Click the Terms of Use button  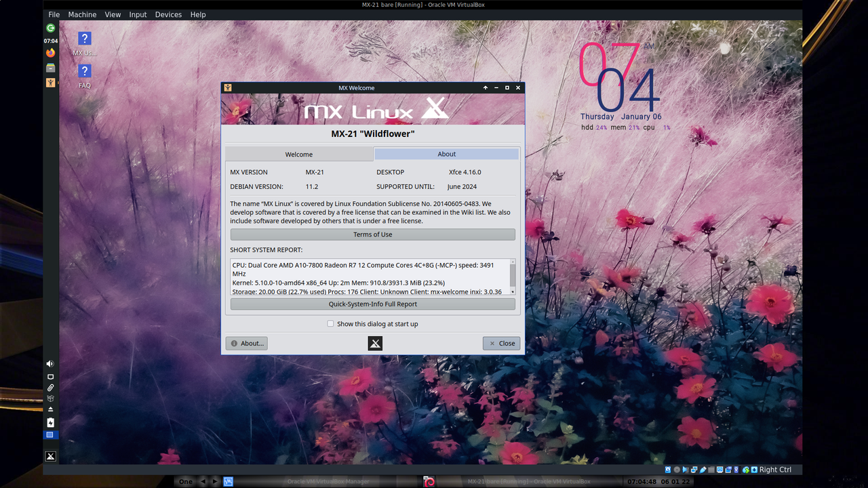pyautogui.click(x=372, y=235)
